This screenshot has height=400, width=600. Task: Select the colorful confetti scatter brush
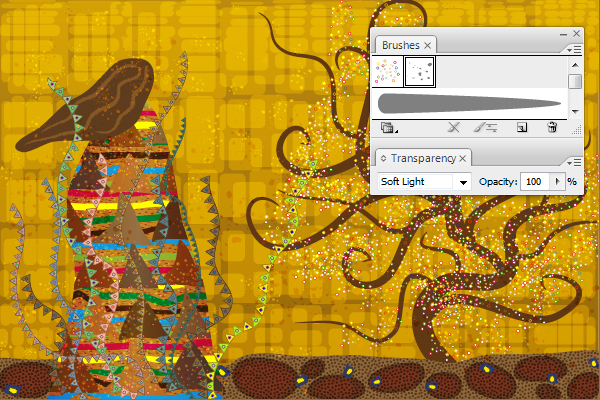387,72
